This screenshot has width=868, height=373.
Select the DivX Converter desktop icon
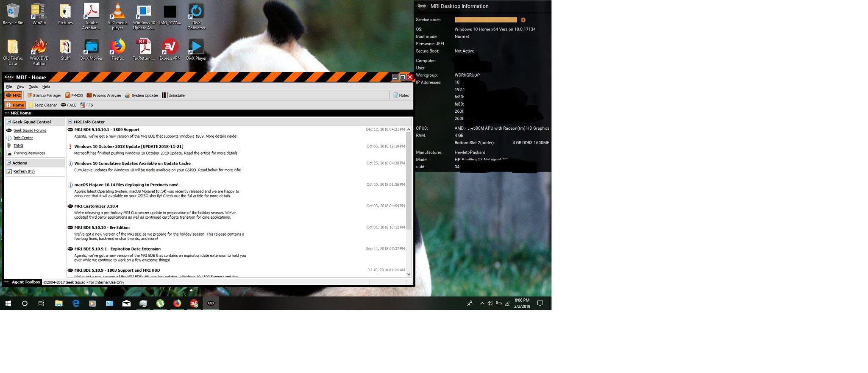pyautogui.click(x=196, y=17)
